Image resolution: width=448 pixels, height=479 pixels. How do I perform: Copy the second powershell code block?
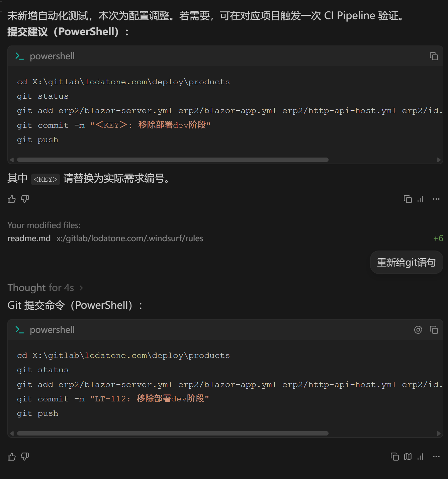coord(434,330)
